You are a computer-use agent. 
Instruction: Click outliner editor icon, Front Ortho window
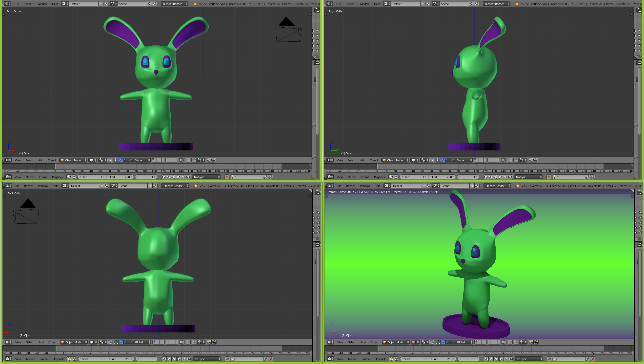[x=317, y=10]
